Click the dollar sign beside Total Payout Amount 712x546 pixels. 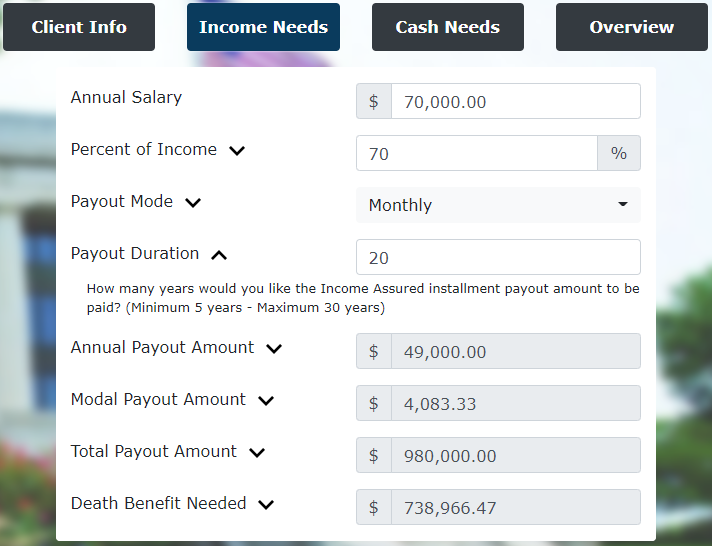(374, 455)
